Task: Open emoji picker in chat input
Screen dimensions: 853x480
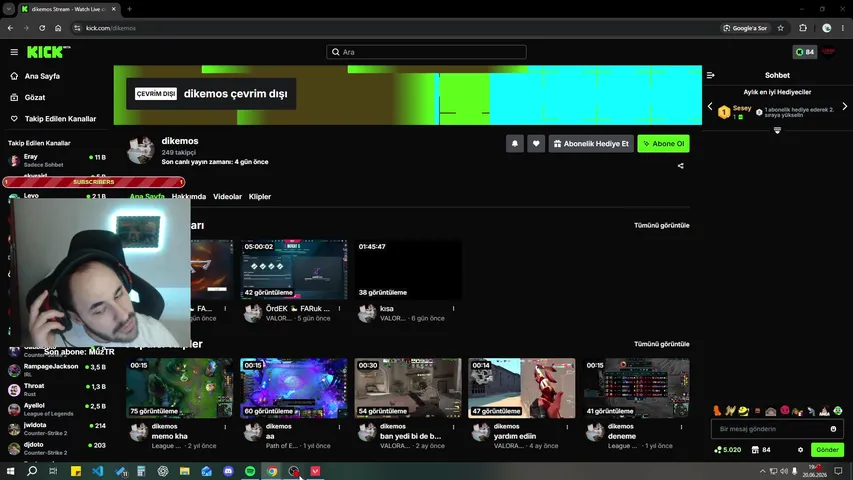Action: (x=833, y=429)
